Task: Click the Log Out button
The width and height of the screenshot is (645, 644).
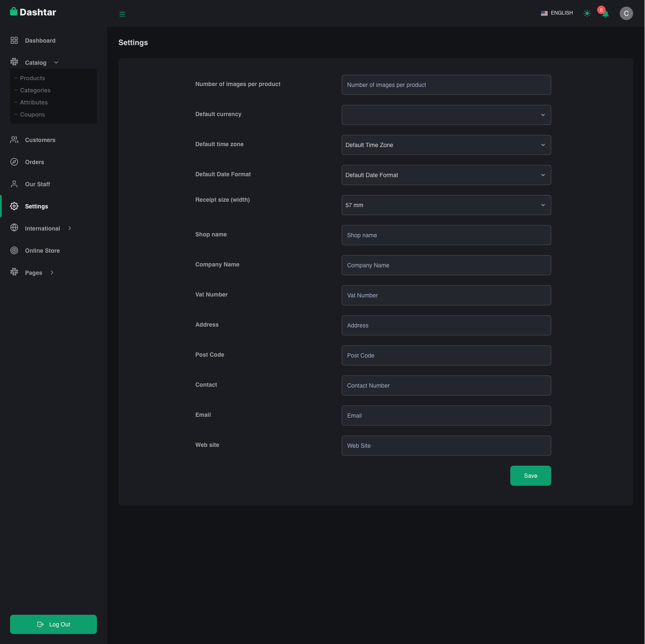Action: (x=53, y=624)
